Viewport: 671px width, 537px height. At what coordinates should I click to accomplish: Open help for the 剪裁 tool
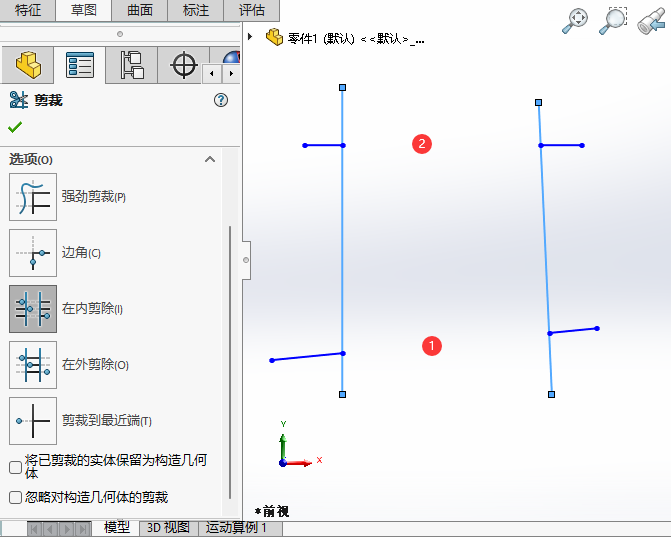(221, 100)
